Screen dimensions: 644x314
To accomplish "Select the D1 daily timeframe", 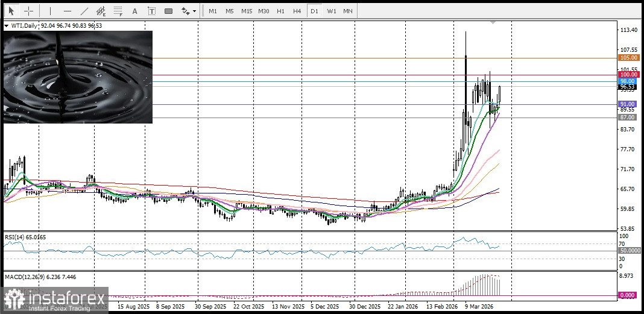I will click(314, 11).
